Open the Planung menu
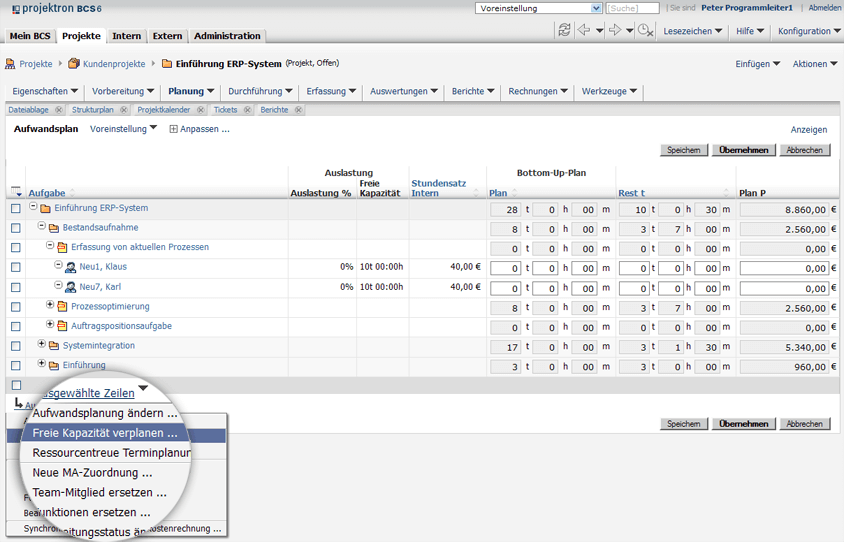 point(191,91)
